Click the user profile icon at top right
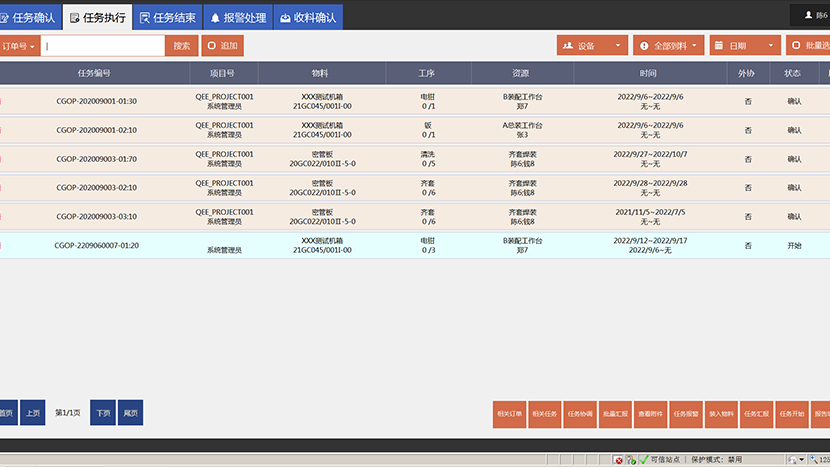 click(808, 15)
